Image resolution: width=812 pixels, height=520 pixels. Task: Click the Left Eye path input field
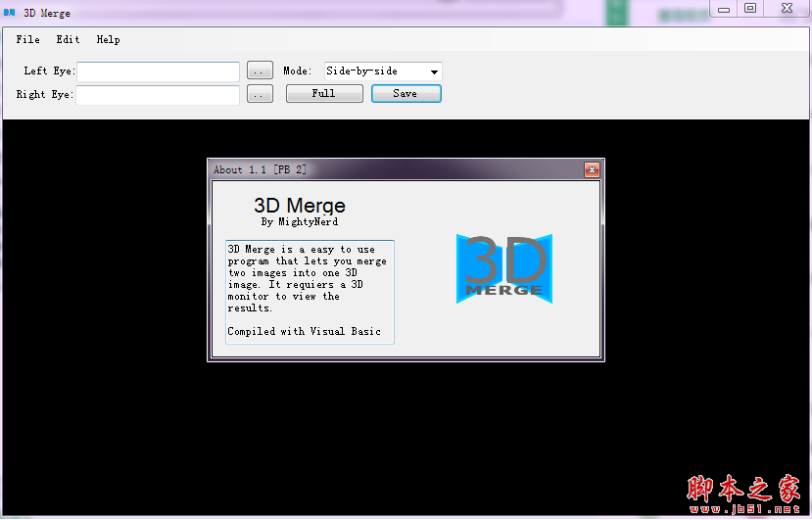(158, 71)
